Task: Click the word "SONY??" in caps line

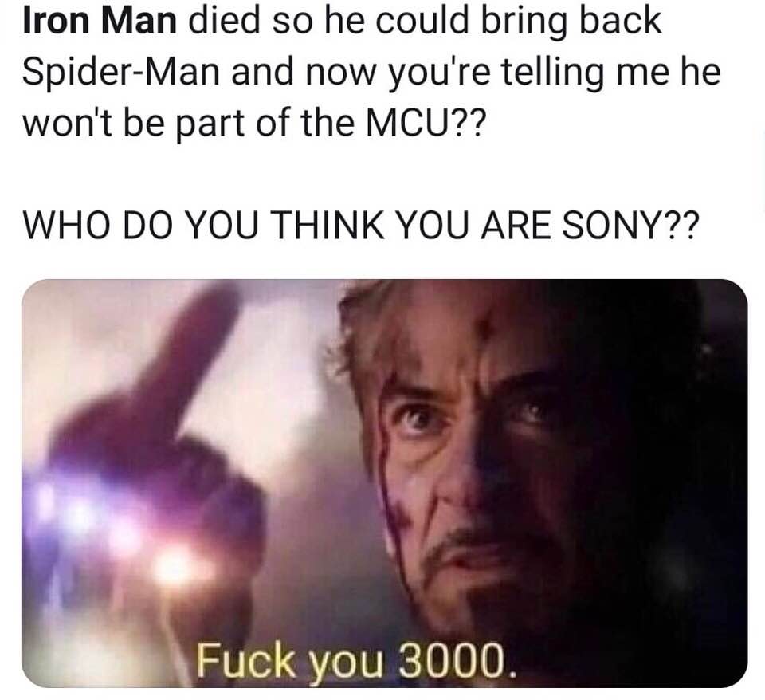Action: point(630,226)
